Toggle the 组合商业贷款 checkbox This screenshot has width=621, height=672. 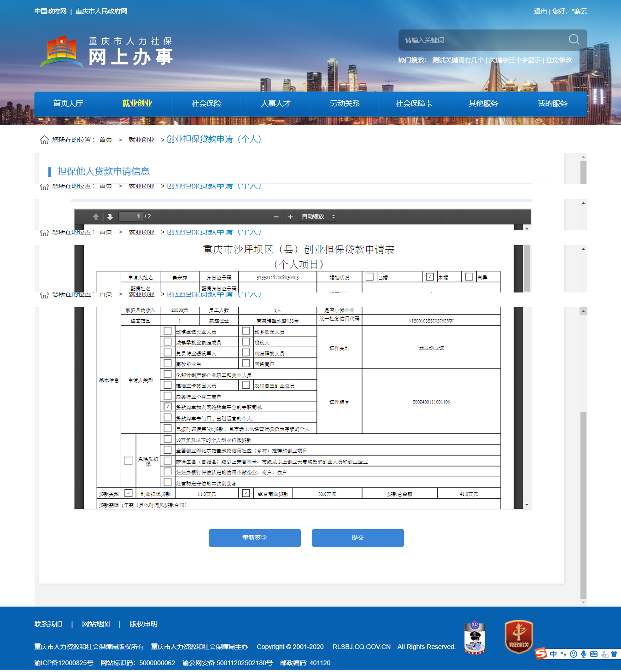tap(246, 493)
